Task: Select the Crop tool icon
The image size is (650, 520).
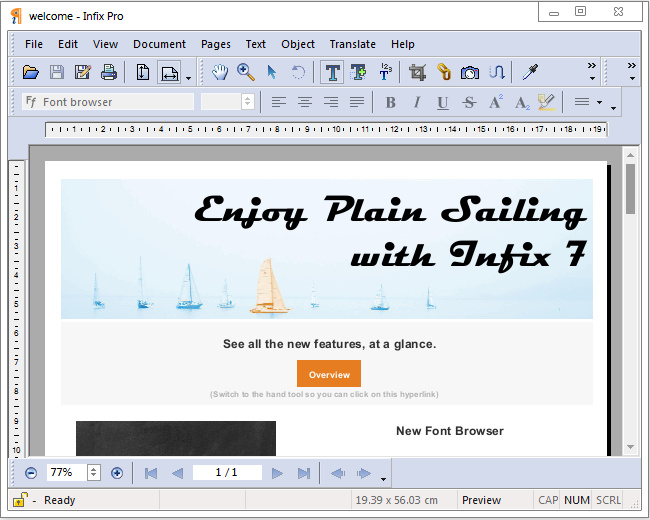Action: point(418,72)
